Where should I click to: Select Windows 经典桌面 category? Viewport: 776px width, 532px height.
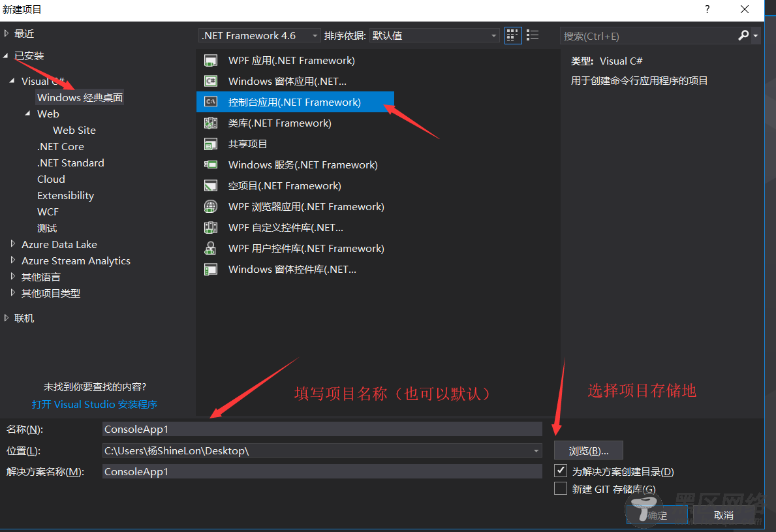[80, 97]
